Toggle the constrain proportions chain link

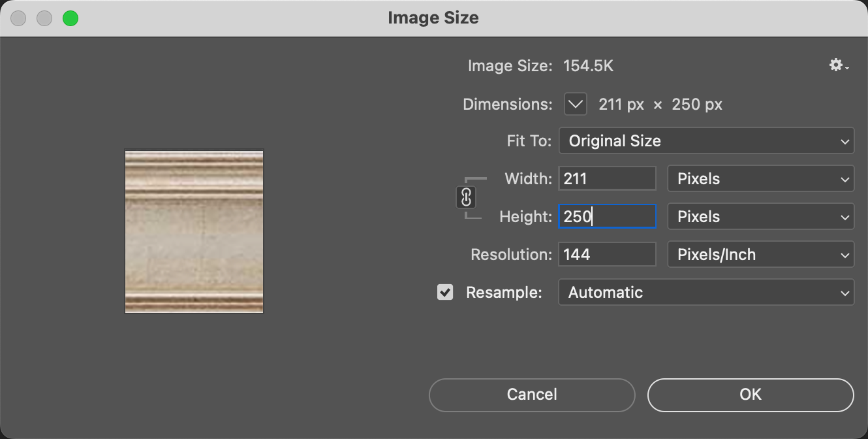point(466,197)
